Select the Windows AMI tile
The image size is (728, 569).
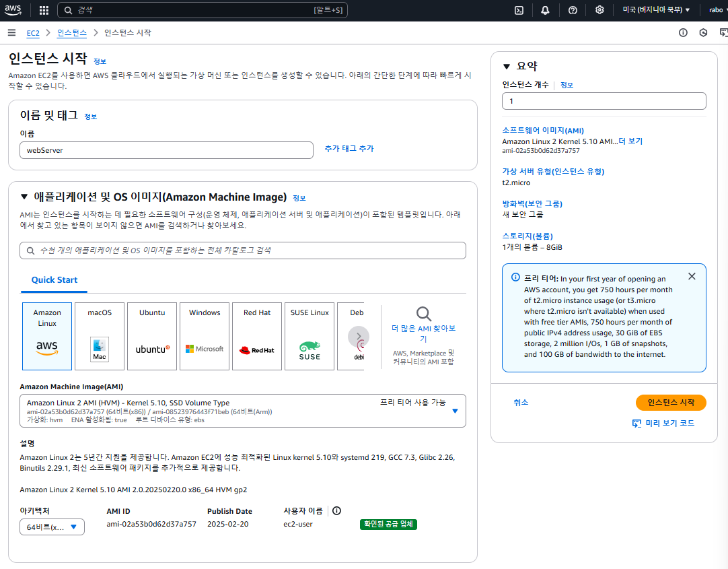click(x=205, y=336)
